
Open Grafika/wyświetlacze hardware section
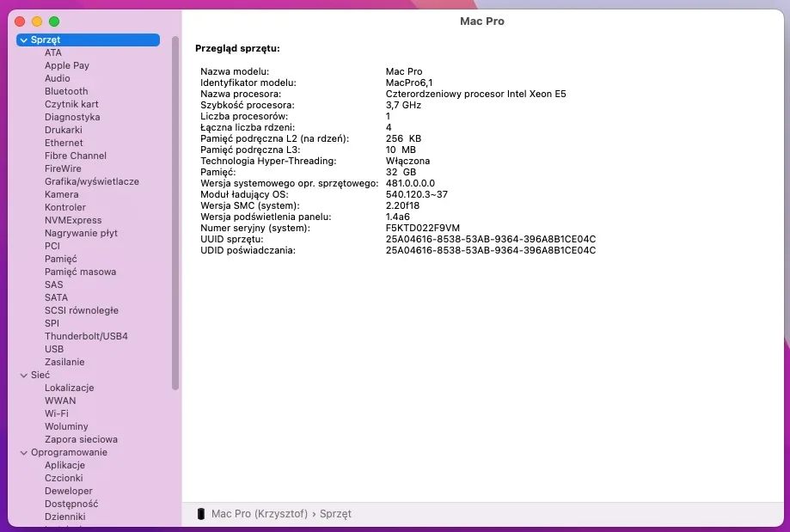point(92,181)
